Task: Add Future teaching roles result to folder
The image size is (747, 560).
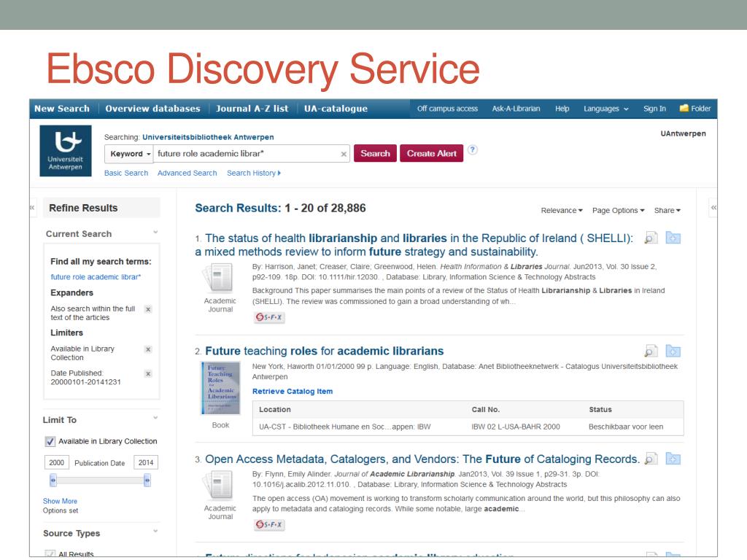Action: 673,351
